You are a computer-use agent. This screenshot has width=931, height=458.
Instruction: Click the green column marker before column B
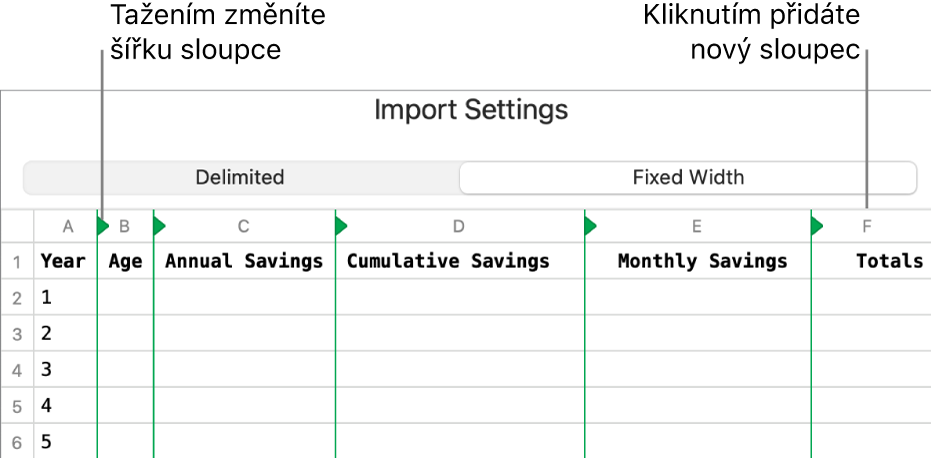click(x=102, y=226)
